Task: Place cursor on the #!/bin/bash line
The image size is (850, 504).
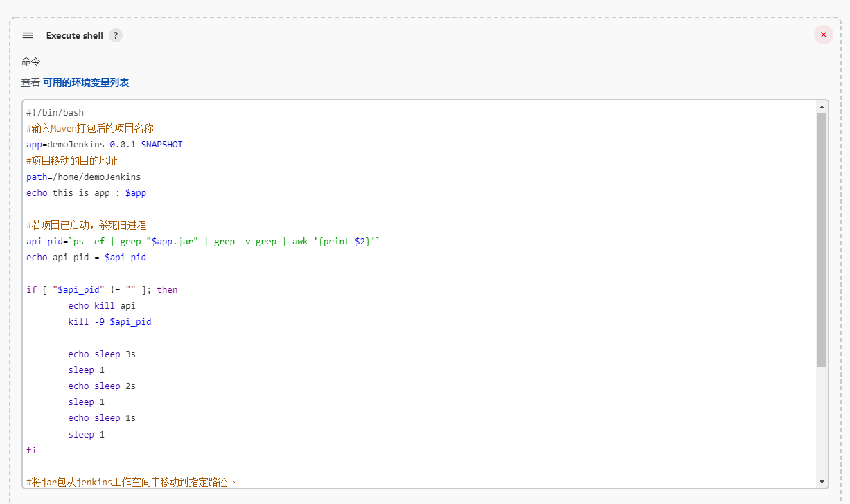Action: [x=55, y=113]
